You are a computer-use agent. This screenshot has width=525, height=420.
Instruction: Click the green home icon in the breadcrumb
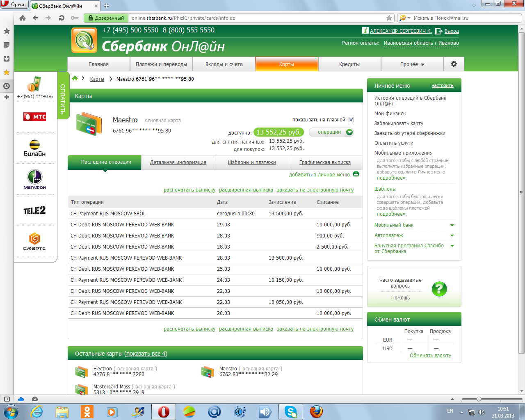click(x=75, y=78)
